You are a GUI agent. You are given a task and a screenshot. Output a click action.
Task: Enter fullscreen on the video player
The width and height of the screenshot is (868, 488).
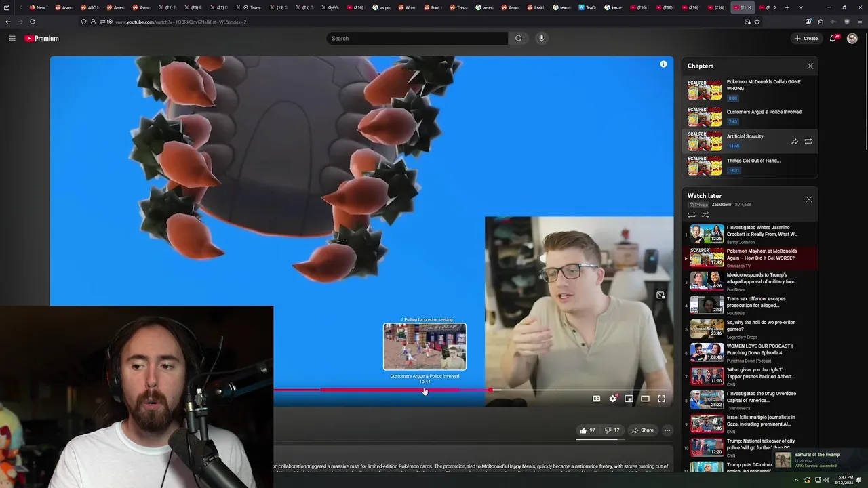(x=661, y=399)
